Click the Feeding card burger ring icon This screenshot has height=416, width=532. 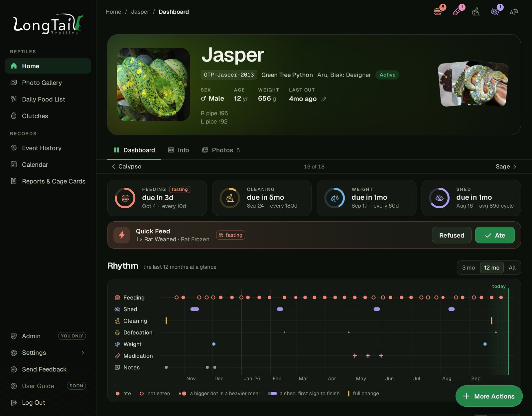pos(125,198)
